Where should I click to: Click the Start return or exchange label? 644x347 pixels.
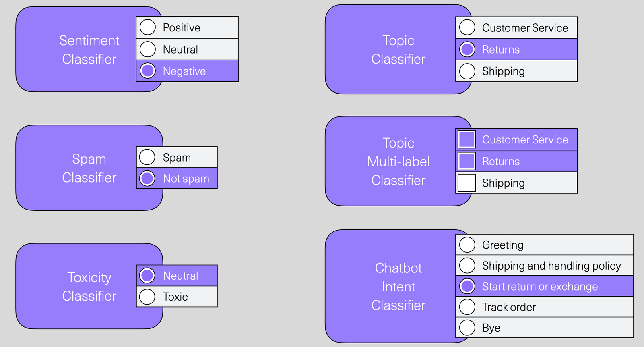coord(540,287)
